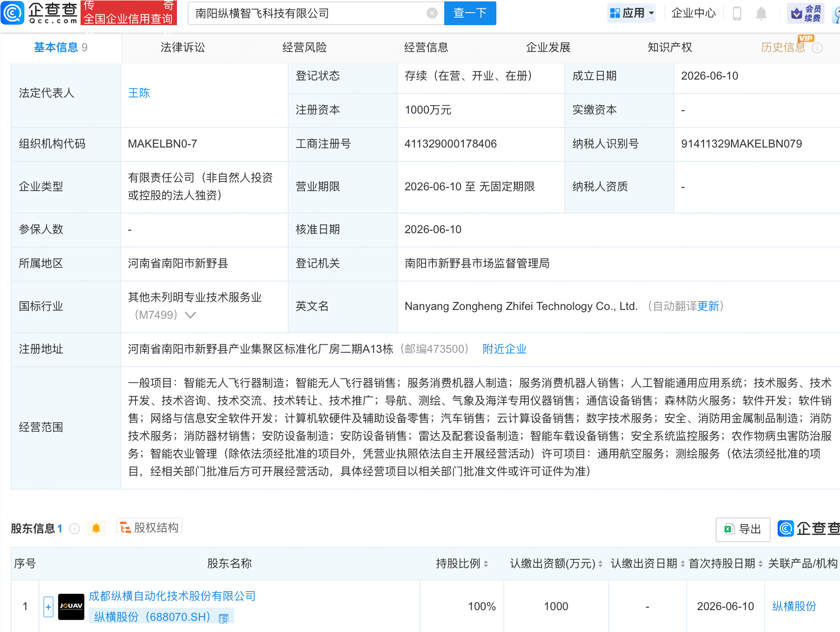Screen dimensions: 840x632
Task: Click stock tag 纵横股份 (688070.SH)
Action: 152,617
